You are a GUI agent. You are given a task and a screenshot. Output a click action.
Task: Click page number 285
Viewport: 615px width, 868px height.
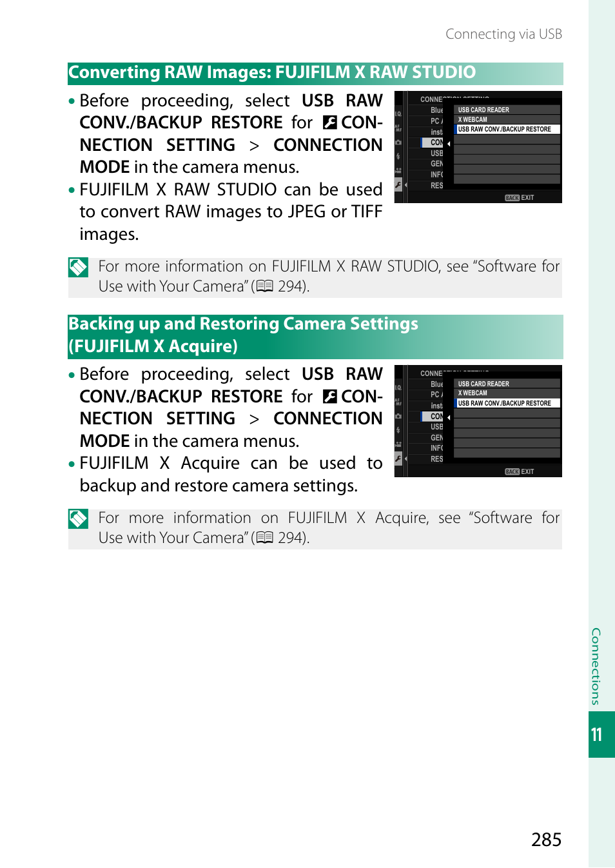tap(547, 840)
